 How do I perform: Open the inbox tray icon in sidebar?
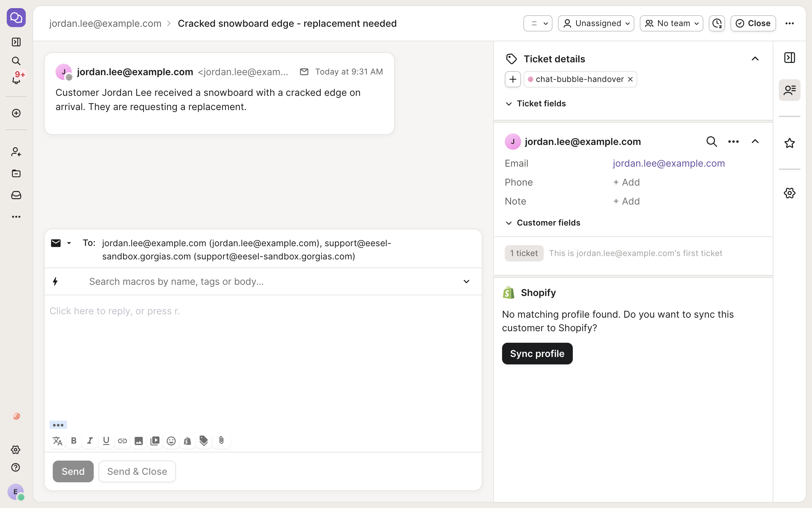(16, 195)
